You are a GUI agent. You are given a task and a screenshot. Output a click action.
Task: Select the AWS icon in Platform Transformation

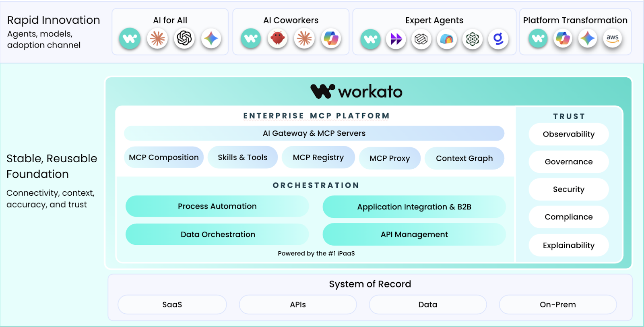(612, 39)
